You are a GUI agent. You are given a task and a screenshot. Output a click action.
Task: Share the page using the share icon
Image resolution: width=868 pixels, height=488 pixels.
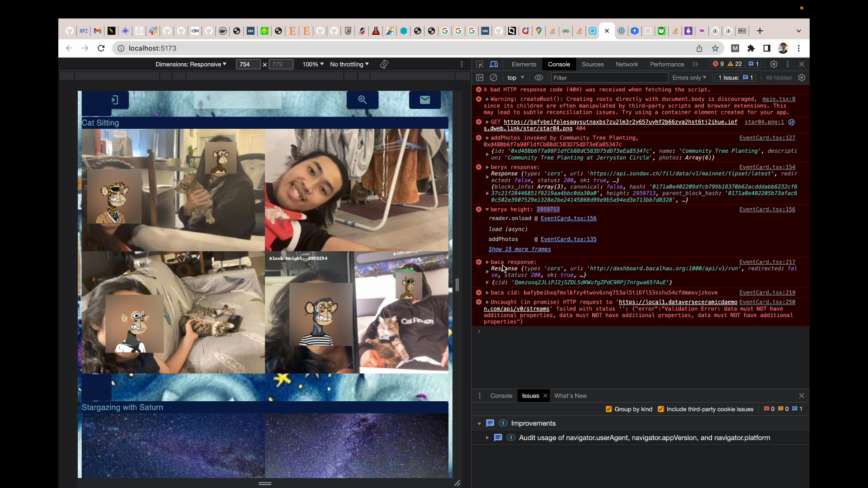click(x=699, y=48)
